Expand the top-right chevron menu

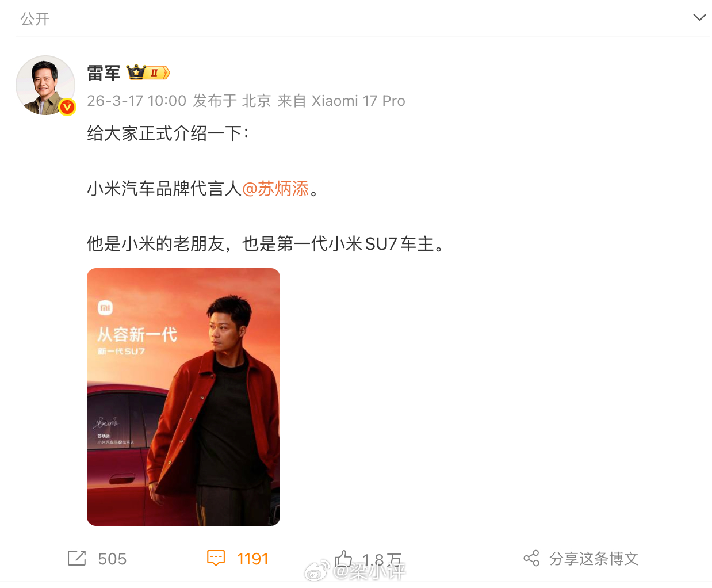[699, 17]
